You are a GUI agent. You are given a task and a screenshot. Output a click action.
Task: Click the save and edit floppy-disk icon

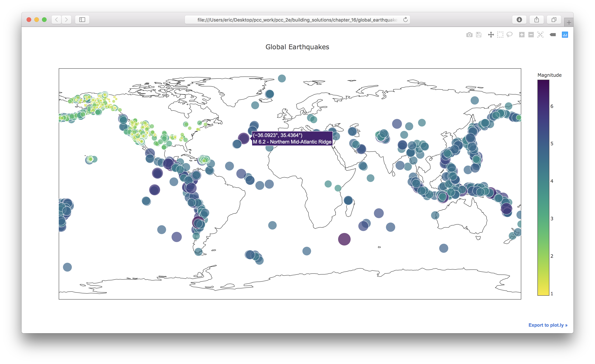coord(479,35)
